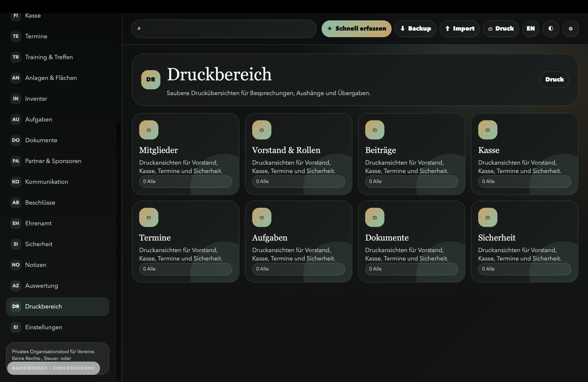Open the Beiträge card title
This screenshot has width=588, height=382.
(x=380, y=150)
